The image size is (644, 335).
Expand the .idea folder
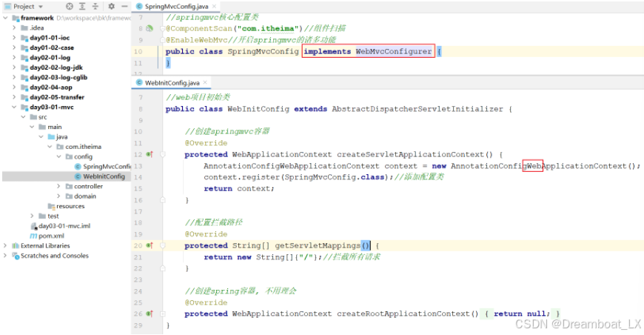pyautogui.click(x=14, y=28)
